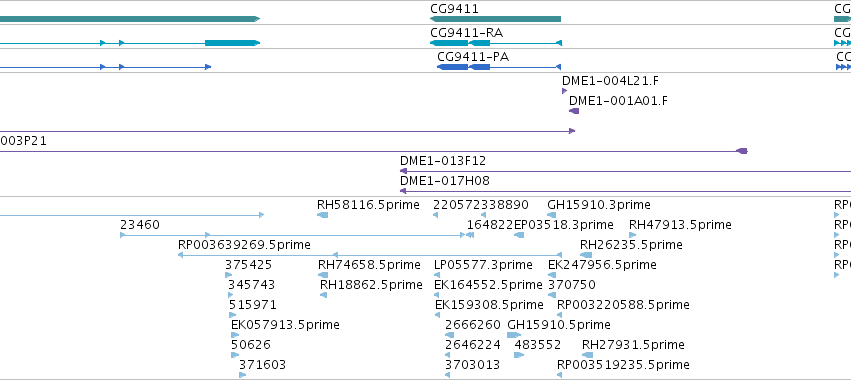Screen dimensions: 851x380
Task: Click the GH15910.5prime EST marker
Action: click(514, 335)
